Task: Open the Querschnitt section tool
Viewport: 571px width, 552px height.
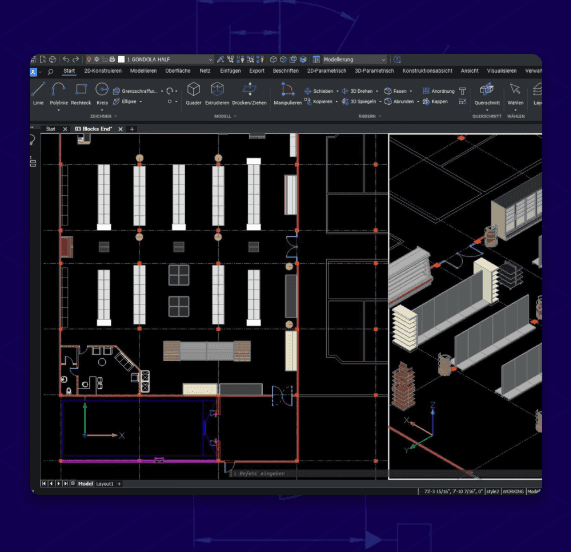Action: [487, 94]
